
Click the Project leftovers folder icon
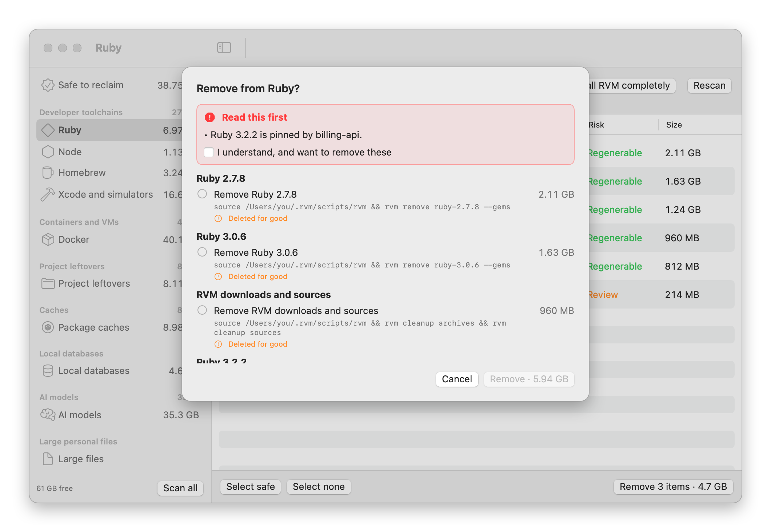point(48,283)
